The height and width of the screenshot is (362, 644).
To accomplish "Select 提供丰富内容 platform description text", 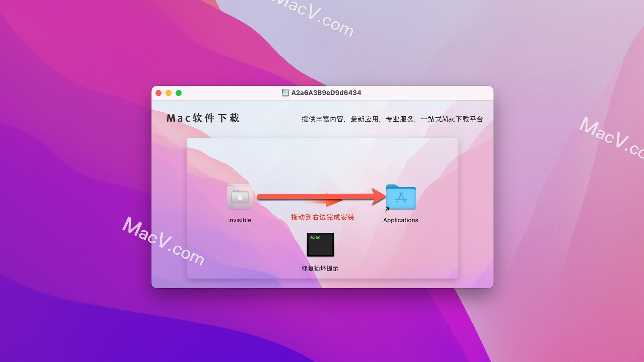I will coord(391,118).
